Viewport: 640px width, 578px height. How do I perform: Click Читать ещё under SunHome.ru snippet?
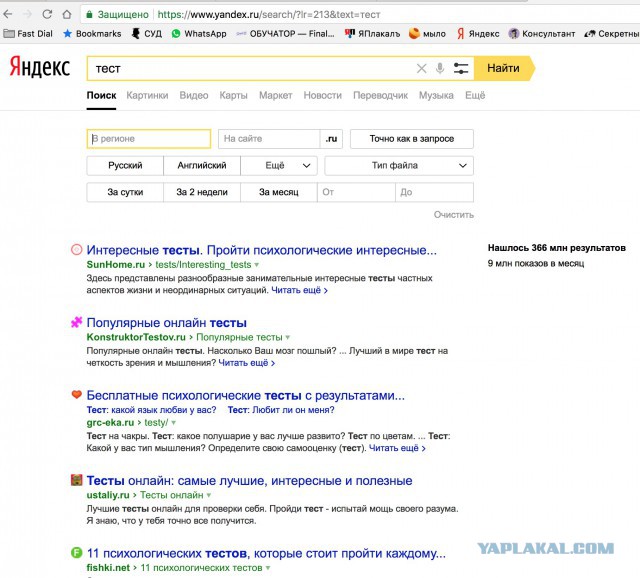tap(299, 290)
